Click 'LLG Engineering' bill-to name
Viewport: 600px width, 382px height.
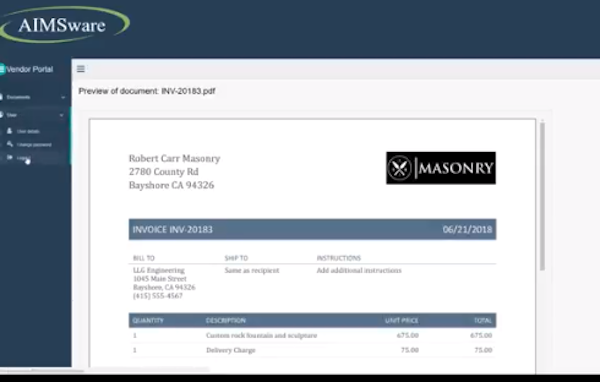point(159,270)
